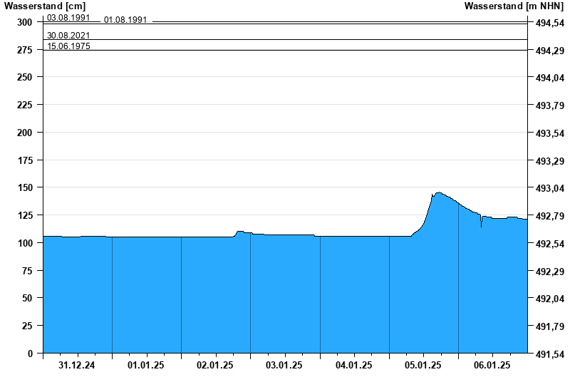Pick the 04.01.25 date on the x-axis
Screen dimensions: 570x392
coord(354,365)
